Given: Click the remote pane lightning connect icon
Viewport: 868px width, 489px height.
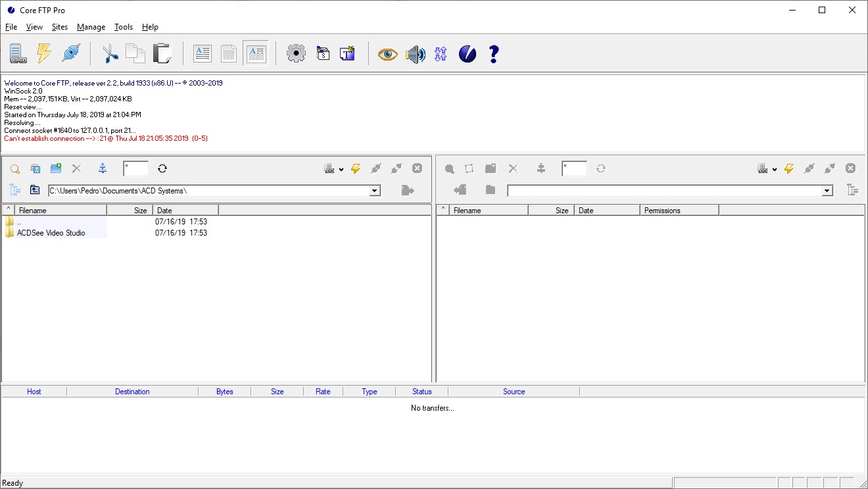Looking at the screenshot, I should coord(789,168).
